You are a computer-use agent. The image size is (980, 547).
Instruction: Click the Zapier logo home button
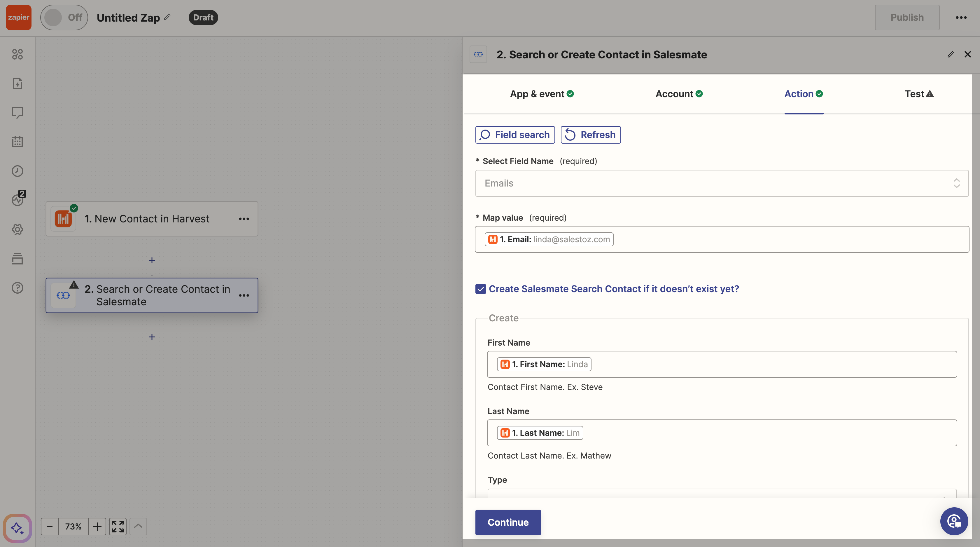(18, 18)
